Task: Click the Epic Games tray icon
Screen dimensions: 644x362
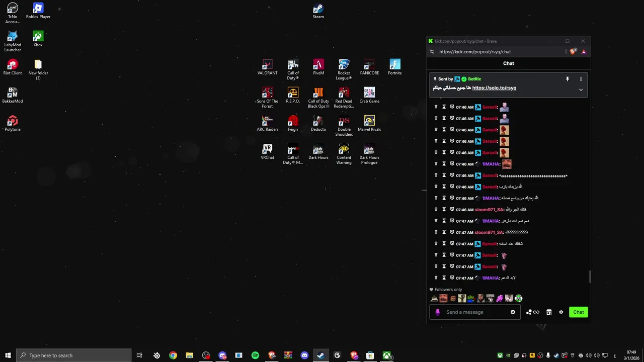Action: [x=573, y=355]
